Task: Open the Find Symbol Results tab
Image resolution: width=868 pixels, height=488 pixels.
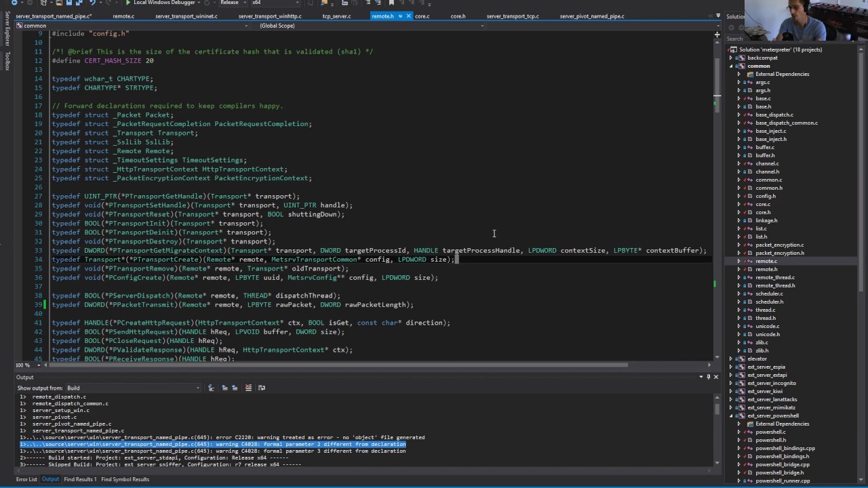Action: pyautogui.click(x=125, y=479)
